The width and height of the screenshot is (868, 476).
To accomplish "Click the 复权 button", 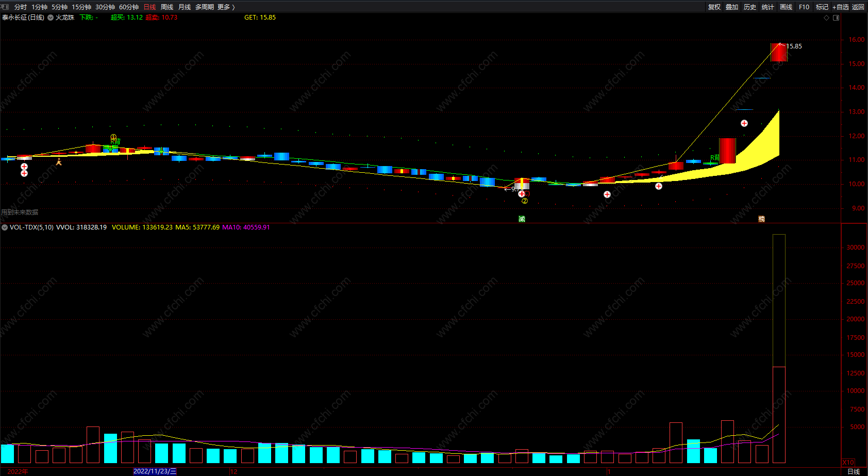I will point(714,7).
